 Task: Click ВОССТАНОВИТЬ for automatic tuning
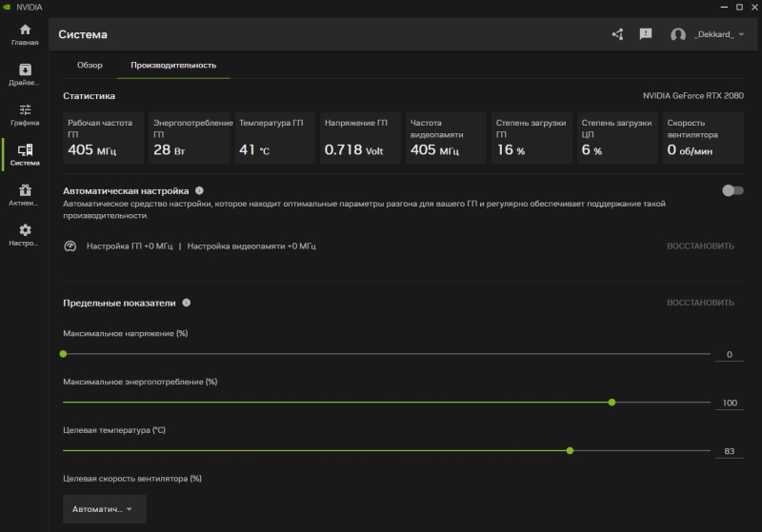point(700,246)
